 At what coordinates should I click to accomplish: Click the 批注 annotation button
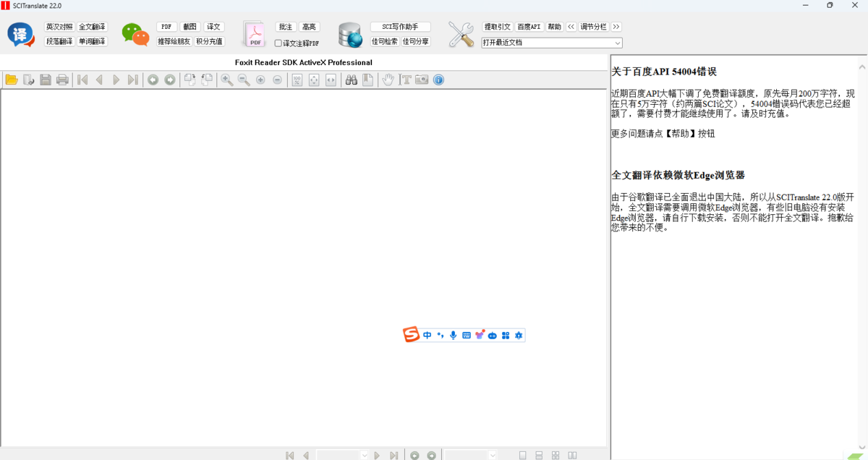tap(286, 27)
